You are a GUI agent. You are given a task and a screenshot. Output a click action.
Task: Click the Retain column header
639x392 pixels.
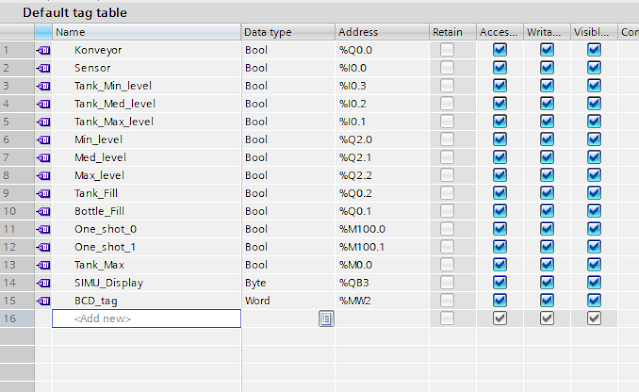(x=453, y=32)
